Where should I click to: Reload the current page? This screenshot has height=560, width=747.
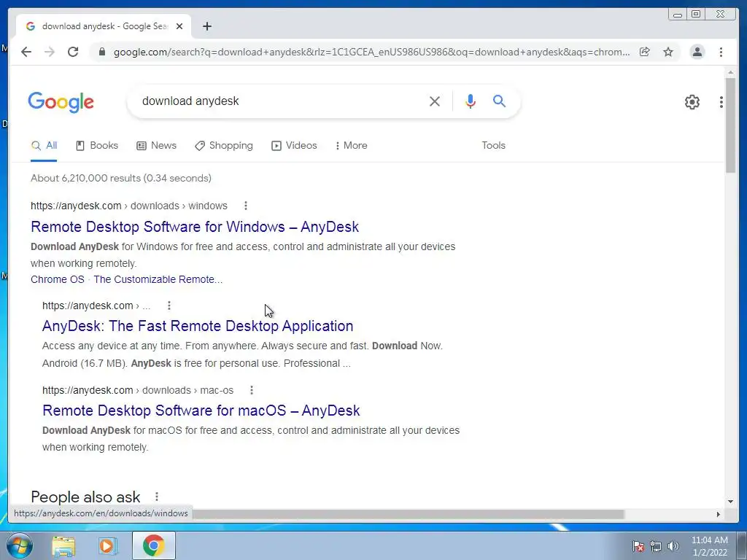point(73,52)
